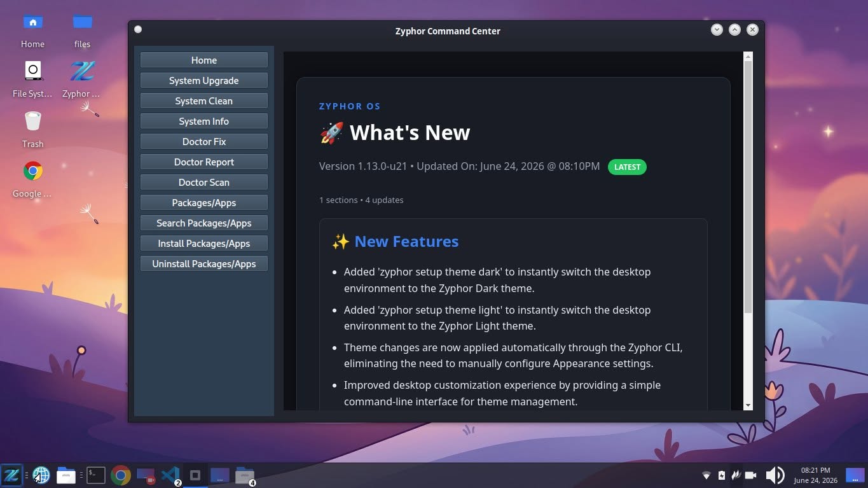Open the Doctor Report
Viewport: 868px width, 488px height.
(x=204, y=162)
